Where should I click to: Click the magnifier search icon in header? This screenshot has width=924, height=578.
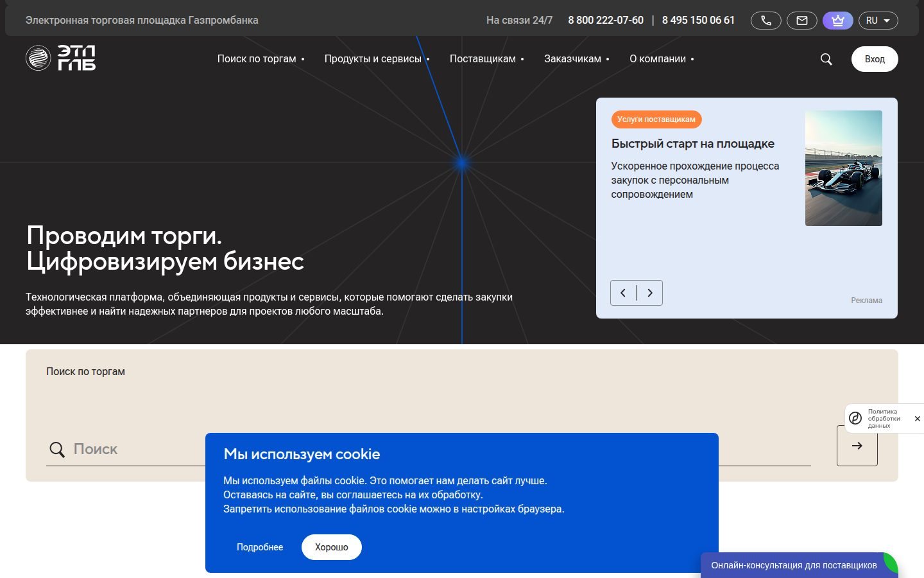[x=826, y=59]
